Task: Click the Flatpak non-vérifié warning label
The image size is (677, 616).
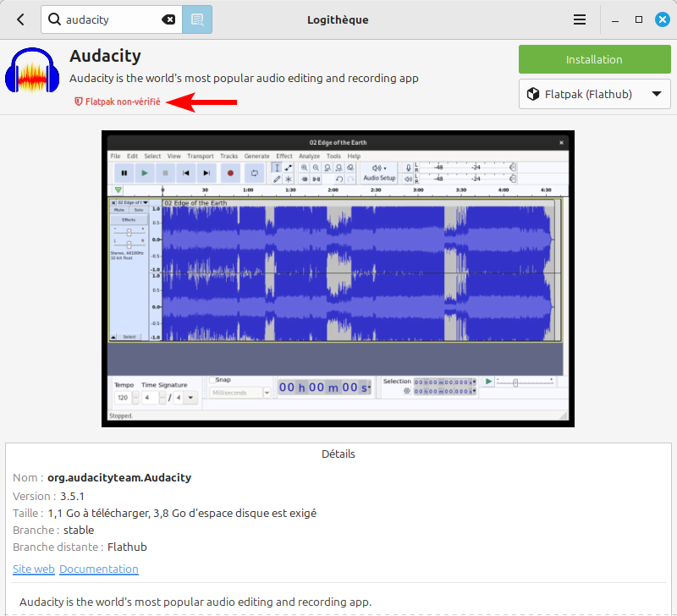Action: pos(118,102)
